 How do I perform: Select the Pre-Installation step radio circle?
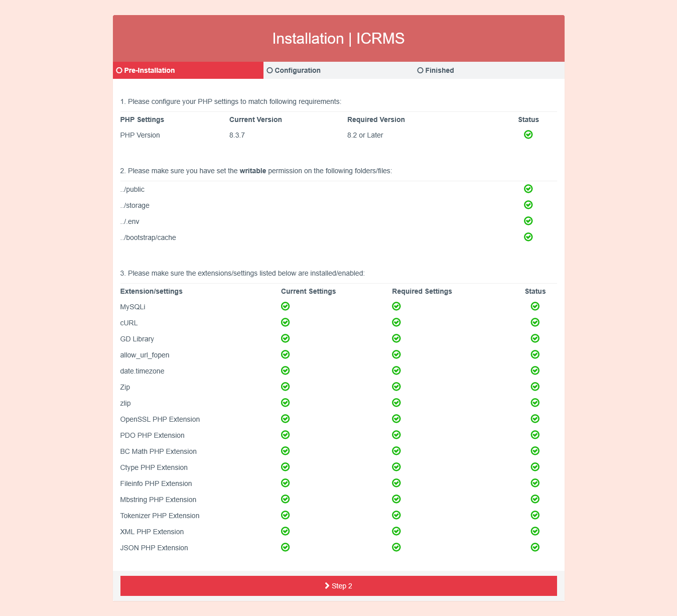[x=119, y=70]
